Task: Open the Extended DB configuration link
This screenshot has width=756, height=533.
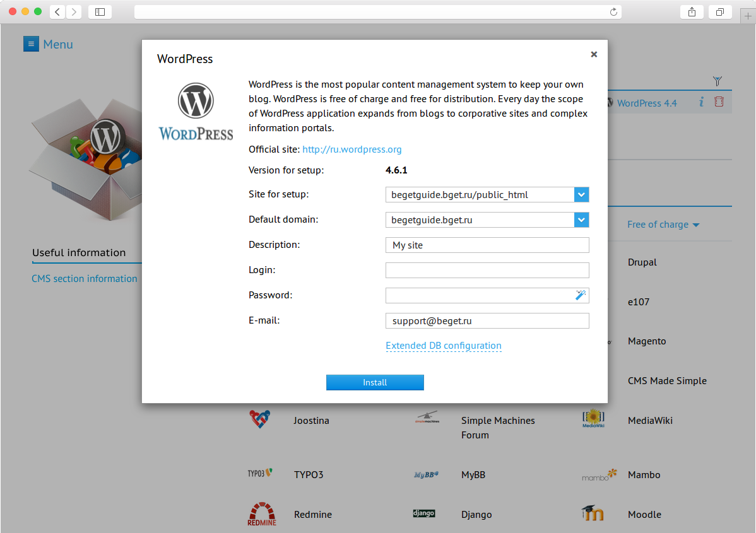Action: pyautogui.click(x=444, y=346)
